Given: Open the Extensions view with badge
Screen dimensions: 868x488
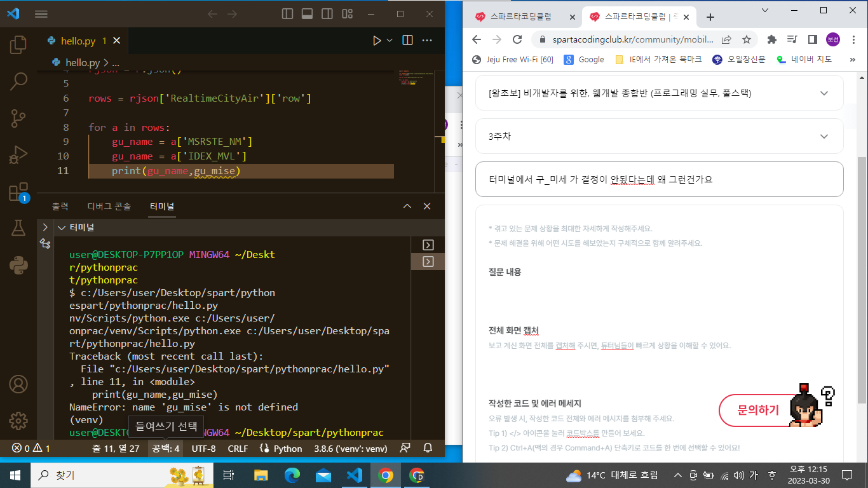Looking at the screenshot, I should pyautogui.click(x=18, y=192).
